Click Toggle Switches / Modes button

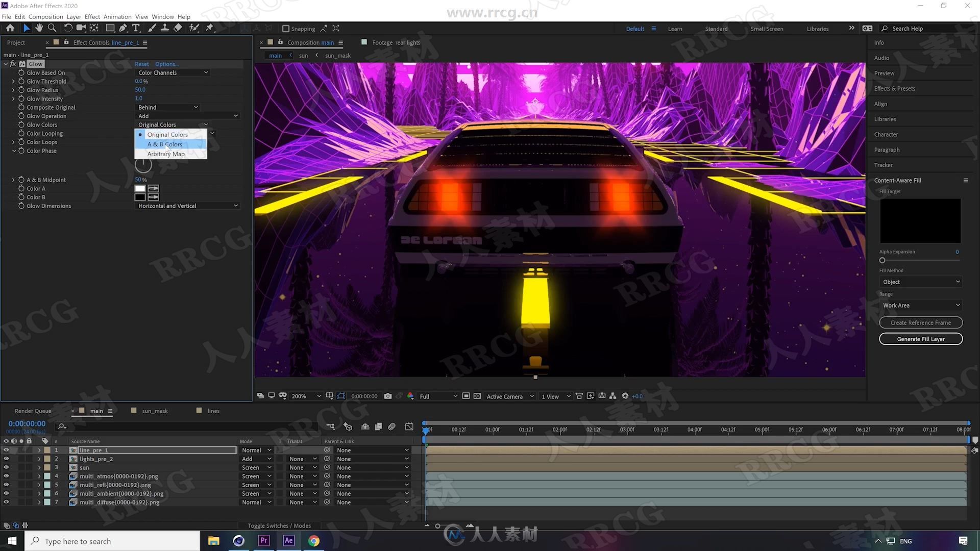[x=279, y=526]
